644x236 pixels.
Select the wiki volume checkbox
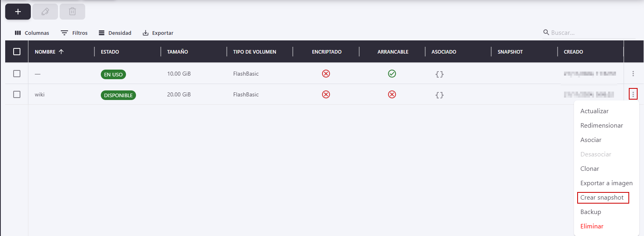17,94
